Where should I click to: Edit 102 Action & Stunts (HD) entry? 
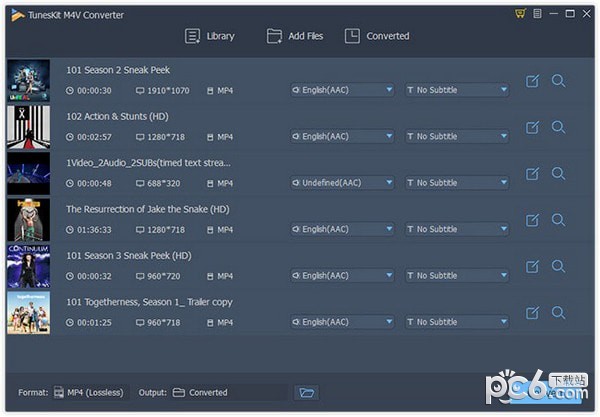point(532,127)
